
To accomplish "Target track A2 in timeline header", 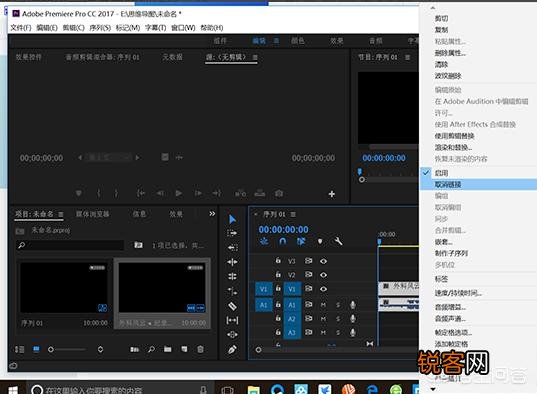I will [292, 319].
